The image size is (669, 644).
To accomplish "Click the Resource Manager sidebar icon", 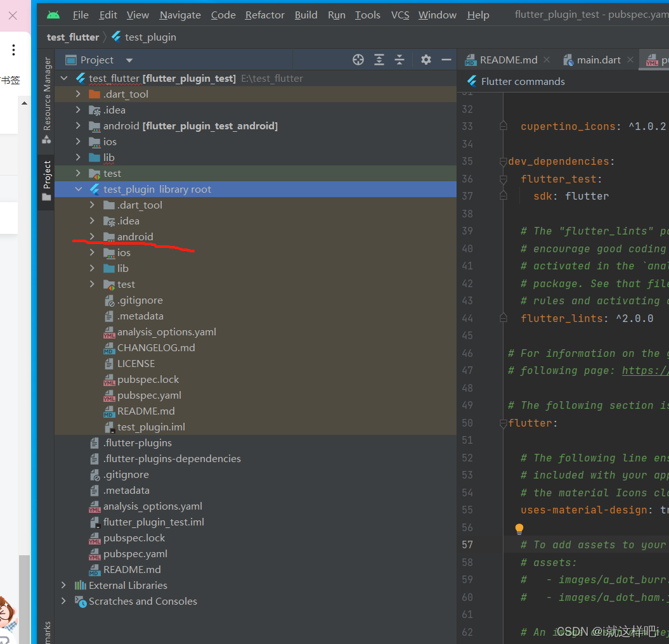I will click(46, 139).
